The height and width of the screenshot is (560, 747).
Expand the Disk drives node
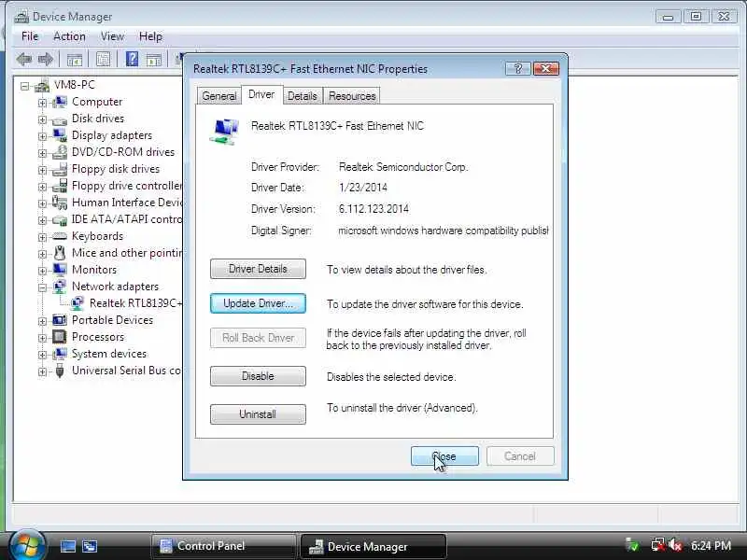coord(42,119)
